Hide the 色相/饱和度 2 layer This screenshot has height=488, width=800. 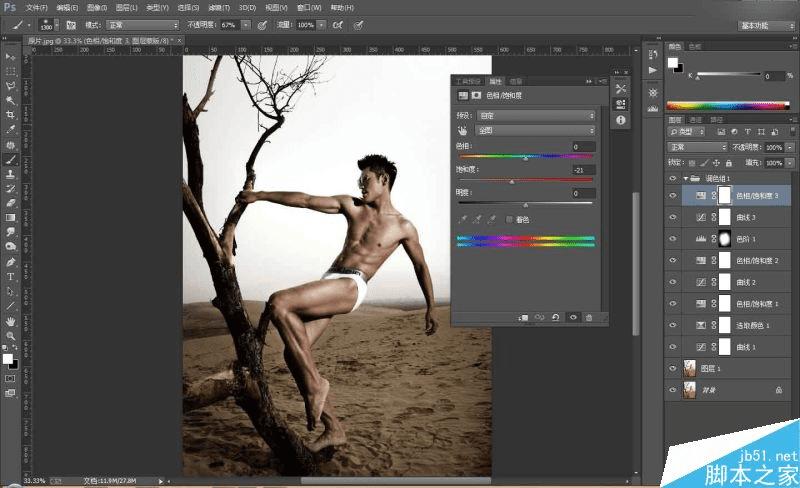tap(672, 260)
